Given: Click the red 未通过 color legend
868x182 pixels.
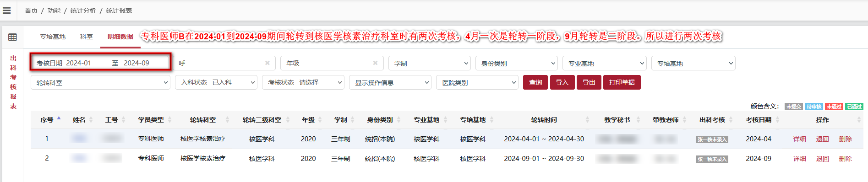Looking at the screenshot, I should click(834, 107).
